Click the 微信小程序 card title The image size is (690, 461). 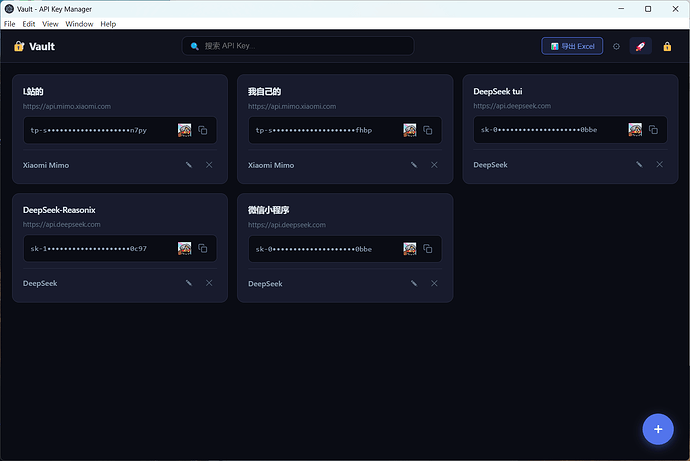(x=268, y=210)
